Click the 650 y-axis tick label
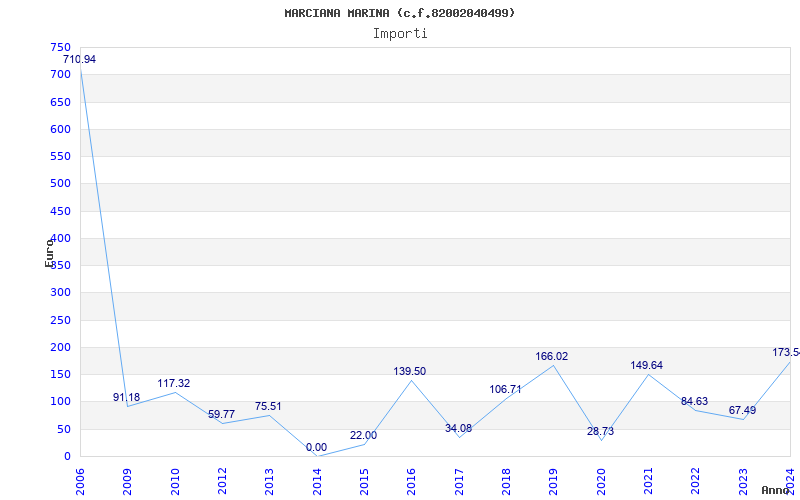The width and height of the screenshot is (800, 500). pos(61,102)
